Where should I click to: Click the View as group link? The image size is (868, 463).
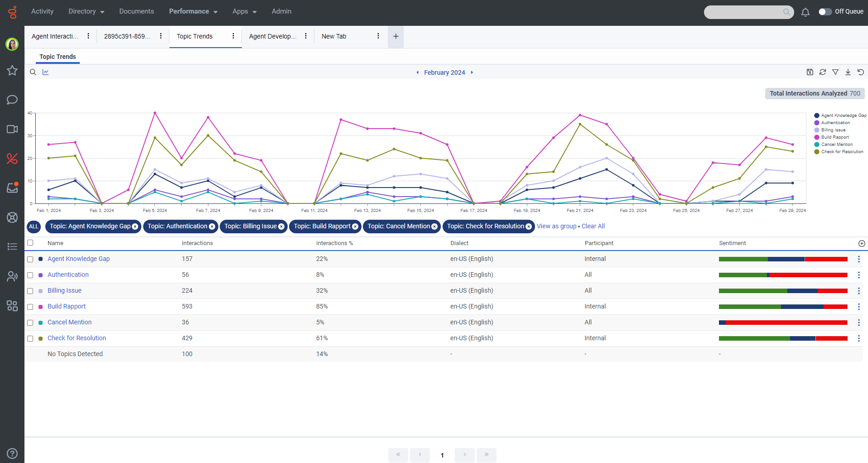click(557, 226)
